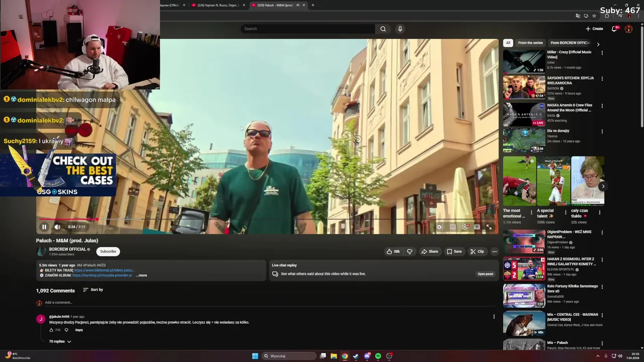Share the current video
This screenshot has height=362, width=644.
tap(430, 251)
